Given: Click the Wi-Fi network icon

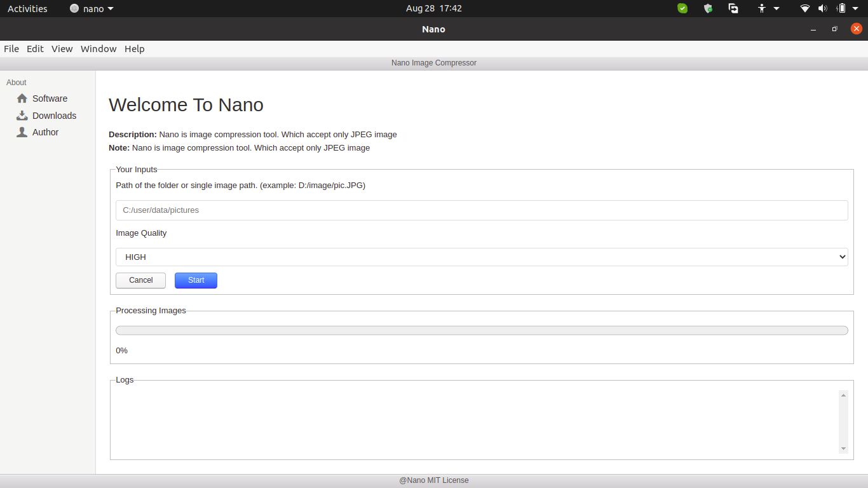Looking at the screenshot, I should coord(805,8).
